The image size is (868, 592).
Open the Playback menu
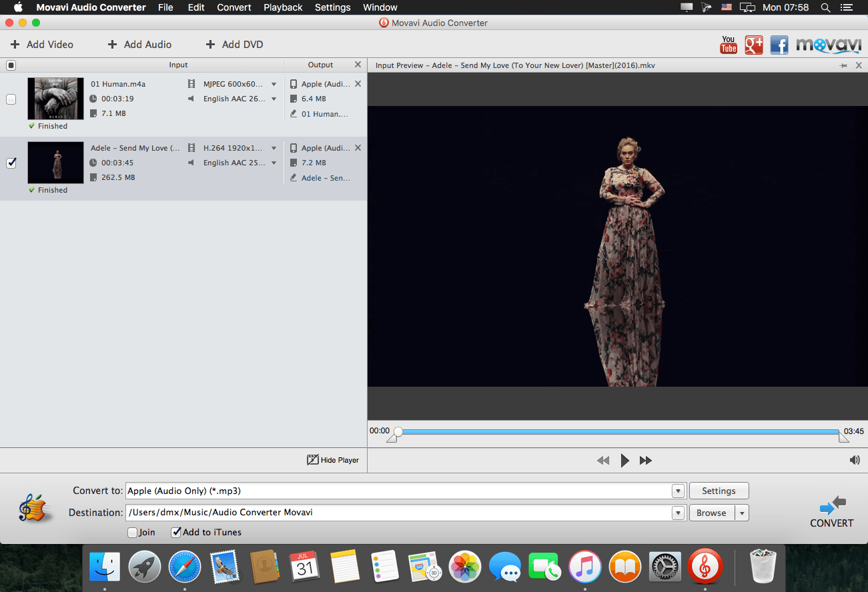pos(283,7)
